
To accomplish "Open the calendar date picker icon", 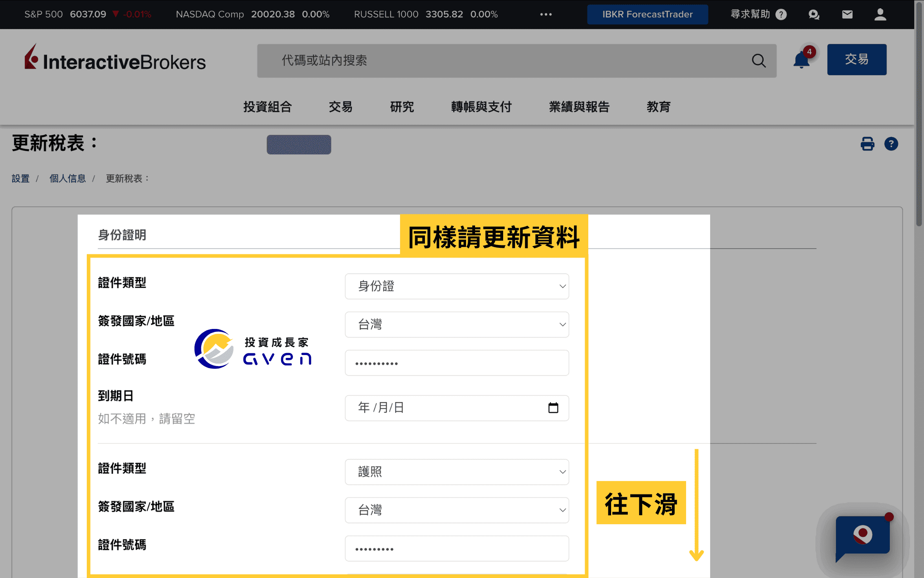I will 553,408.
